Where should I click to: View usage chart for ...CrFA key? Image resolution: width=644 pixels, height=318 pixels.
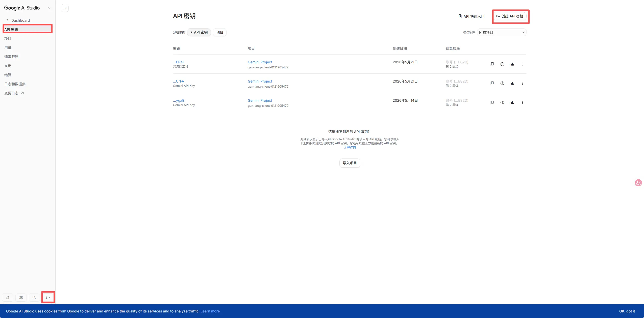pyautogui.click(x=512, y=83)
